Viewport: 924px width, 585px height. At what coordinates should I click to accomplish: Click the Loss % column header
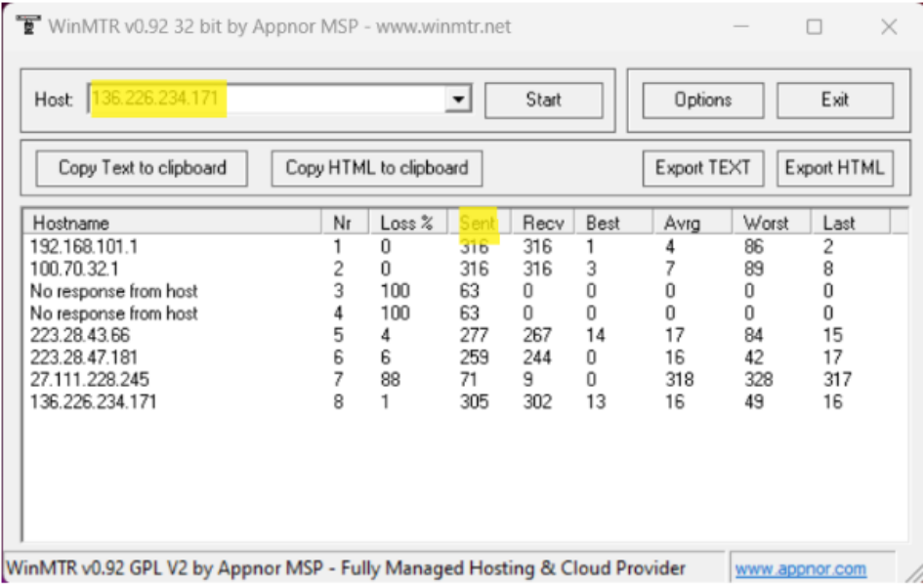coord(406,223)
